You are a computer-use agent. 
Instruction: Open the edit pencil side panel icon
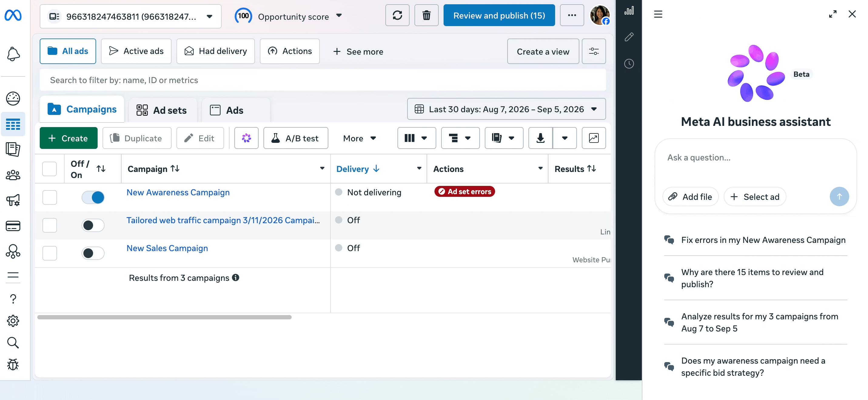pos(629,36)
